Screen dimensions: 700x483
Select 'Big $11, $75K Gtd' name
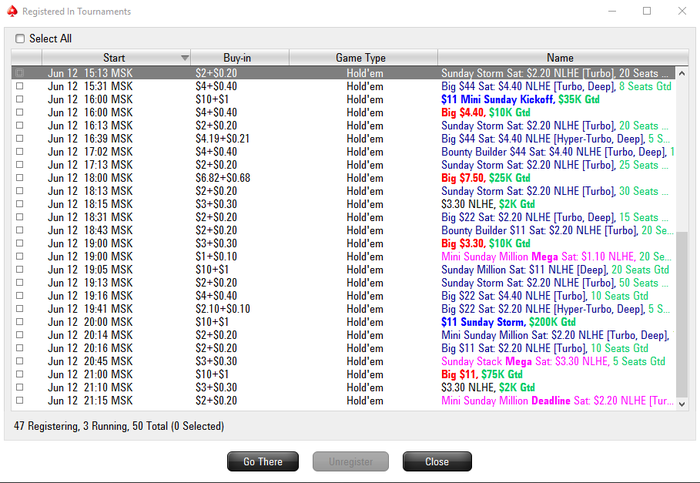482,374
